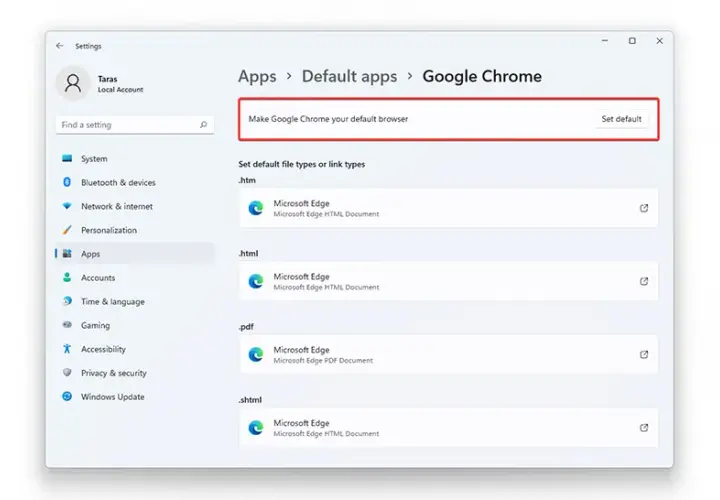
Task: Click the Windows Update sync icon
Action: (x=67, y=396)
